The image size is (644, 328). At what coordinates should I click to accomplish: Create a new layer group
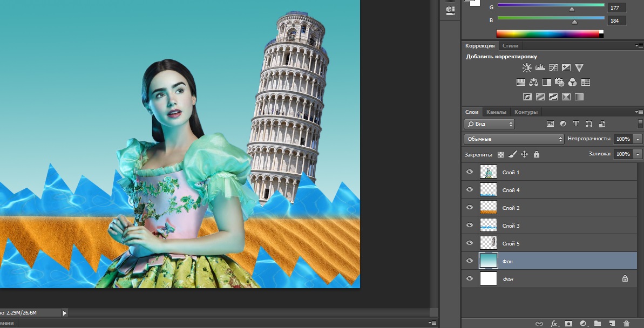click(597, 324)
